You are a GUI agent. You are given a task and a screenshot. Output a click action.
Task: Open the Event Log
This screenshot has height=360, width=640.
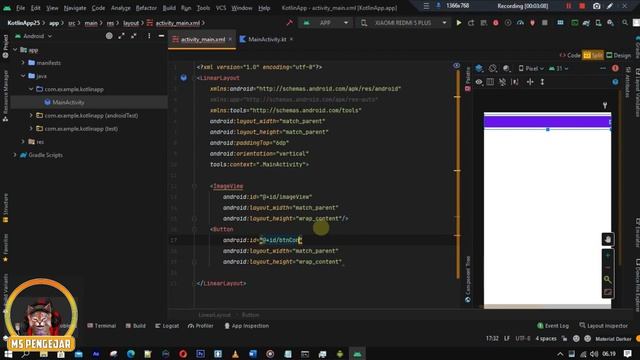click(553, 326)
